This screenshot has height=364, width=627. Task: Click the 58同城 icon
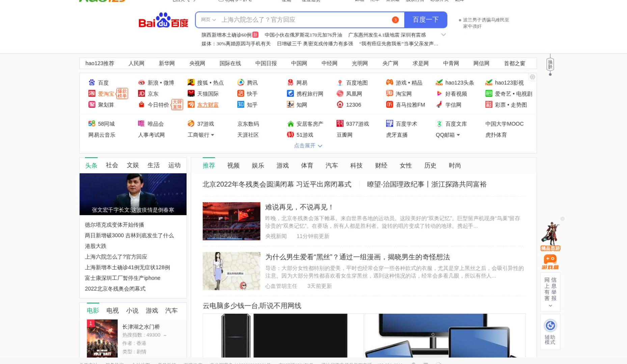tap(92, 124)
